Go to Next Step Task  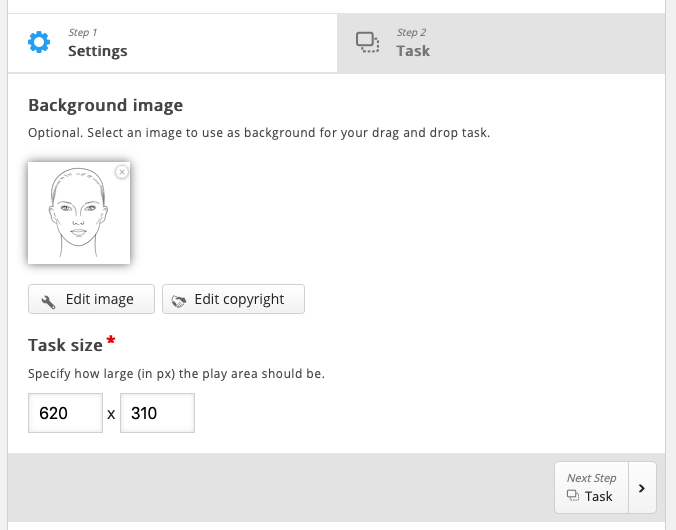(x=592, y=488)
